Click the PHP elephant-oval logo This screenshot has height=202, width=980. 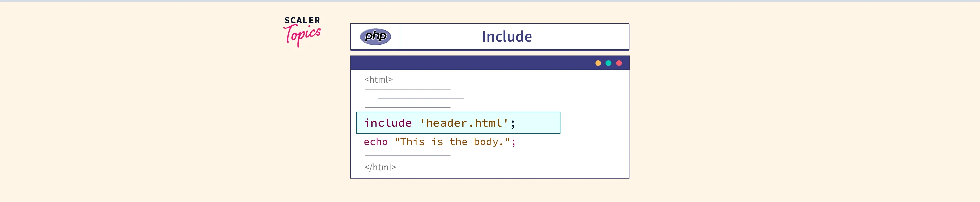coord(375,37)
